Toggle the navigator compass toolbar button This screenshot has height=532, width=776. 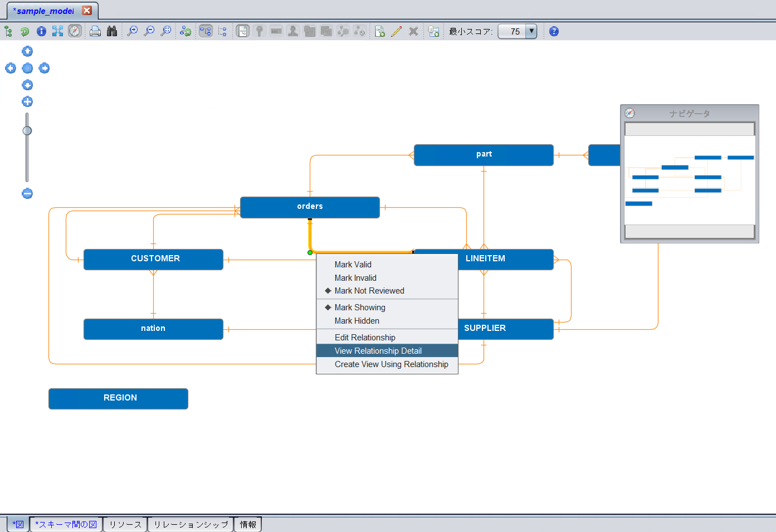[x=75, y=31]
